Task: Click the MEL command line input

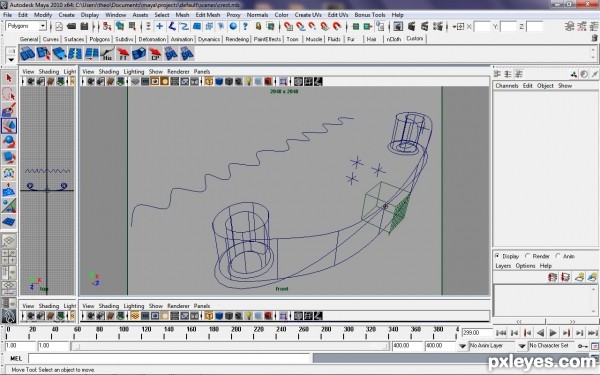Action: coord(169,359)
